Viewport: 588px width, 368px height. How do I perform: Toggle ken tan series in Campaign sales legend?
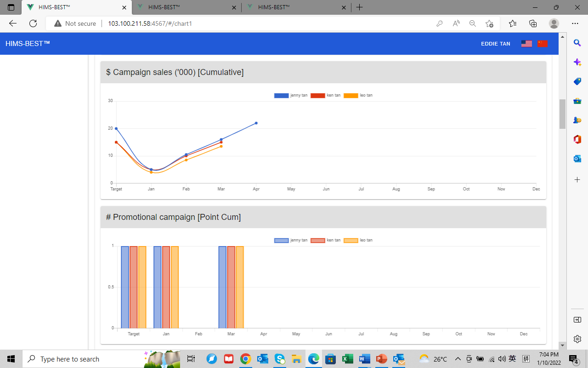[326, 96]
